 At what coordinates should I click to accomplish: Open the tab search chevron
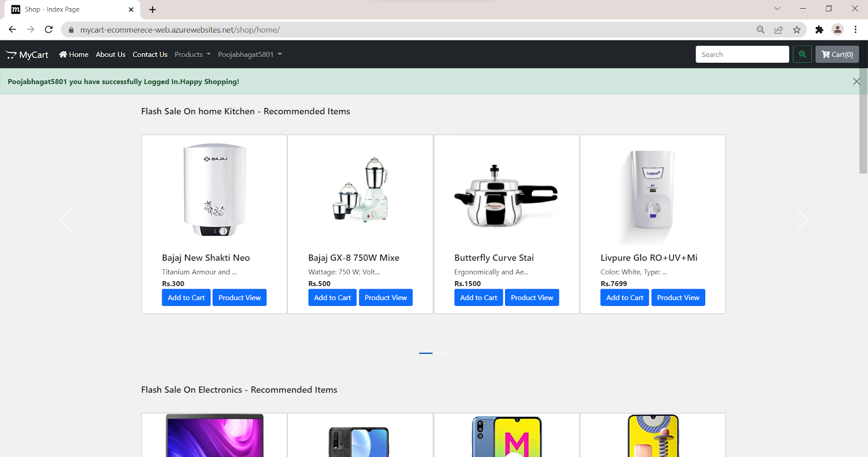[777, 8]
